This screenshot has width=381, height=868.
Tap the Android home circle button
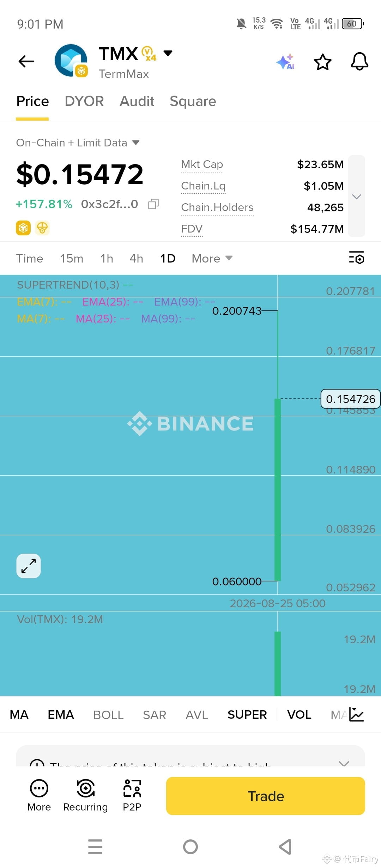point(190,847)
